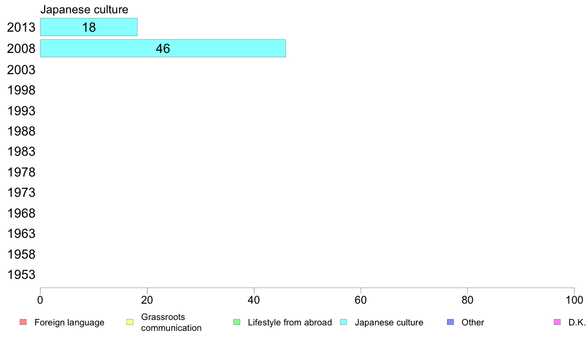This screenshot has height=364, width=588.
Task: Click the 2003 year axis label
Action: (x=21, y=70)
